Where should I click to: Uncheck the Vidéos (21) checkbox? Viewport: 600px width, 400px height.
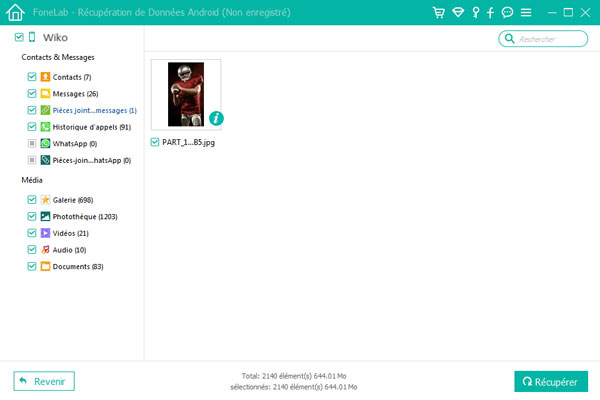coord(32,233)
